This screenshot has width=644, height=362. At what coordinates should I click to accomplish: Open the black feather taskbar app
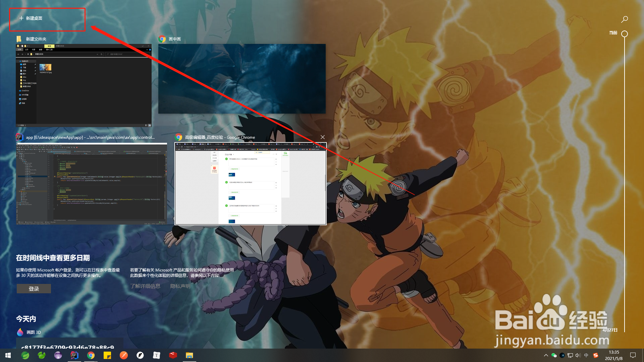pyautogui.click(x=140, y=355)
